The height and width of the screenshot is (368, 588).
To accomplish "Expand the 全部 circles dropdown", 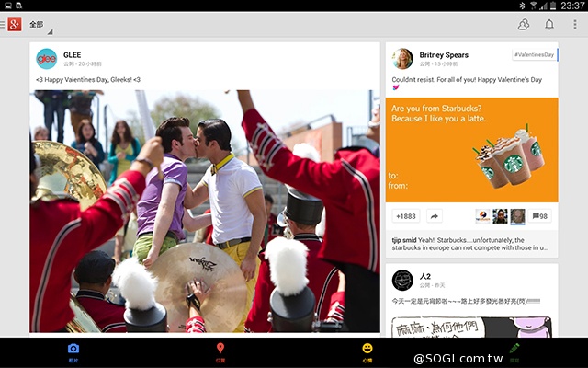I will pyautogui.click(x=39, y=26).
